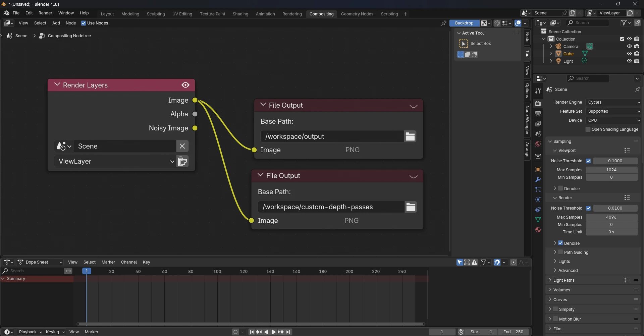Collapse the Render Layers node header
This screenshot has height=336, width=644.
[57, 85]
